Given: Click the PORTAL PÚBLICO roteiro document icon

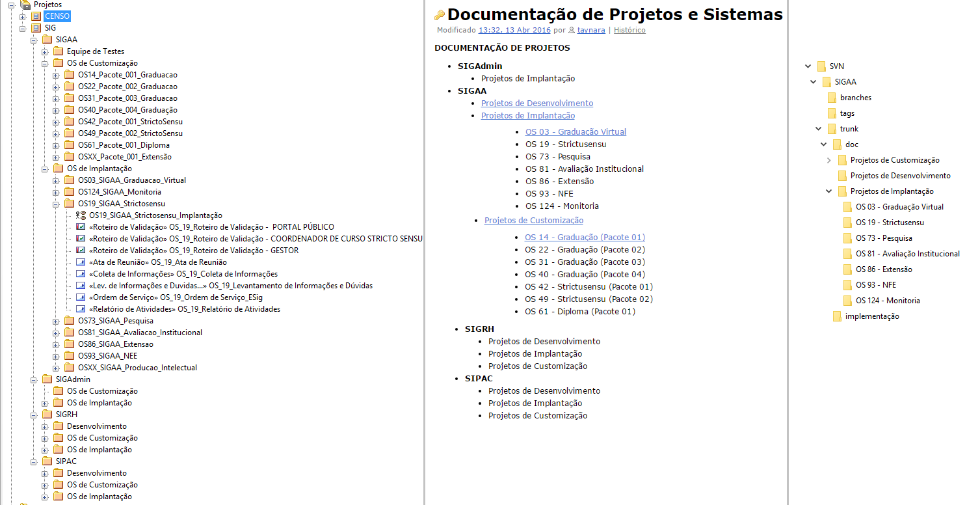Looking at the screenshot, I should [81, 227].
